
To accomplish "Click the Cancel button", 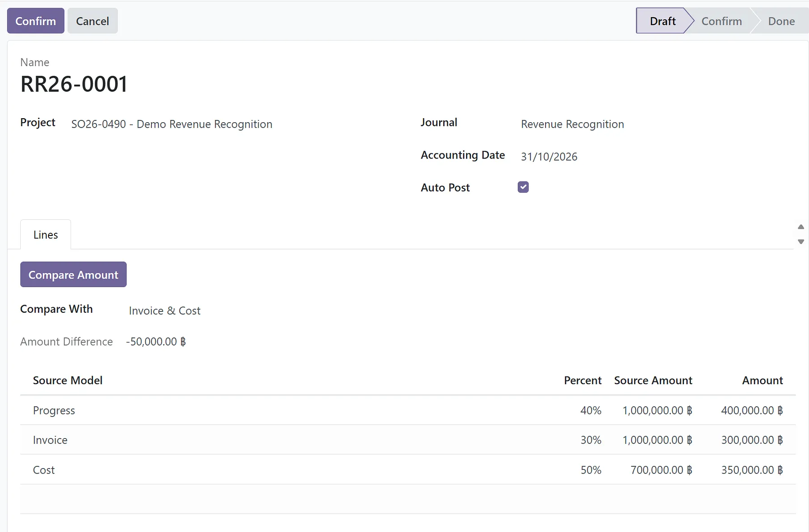I will (x=92, y=21).
